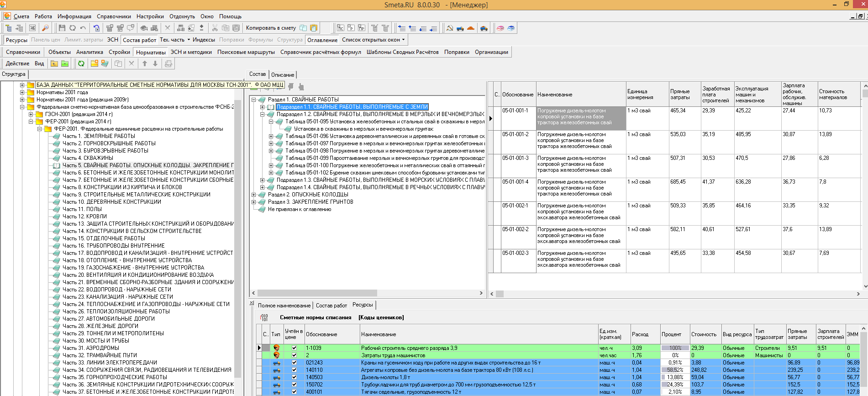Viewport: 868px width, 396px height.
Task: Click the undo arrow toolbar icon
Action: pos(83,28)
